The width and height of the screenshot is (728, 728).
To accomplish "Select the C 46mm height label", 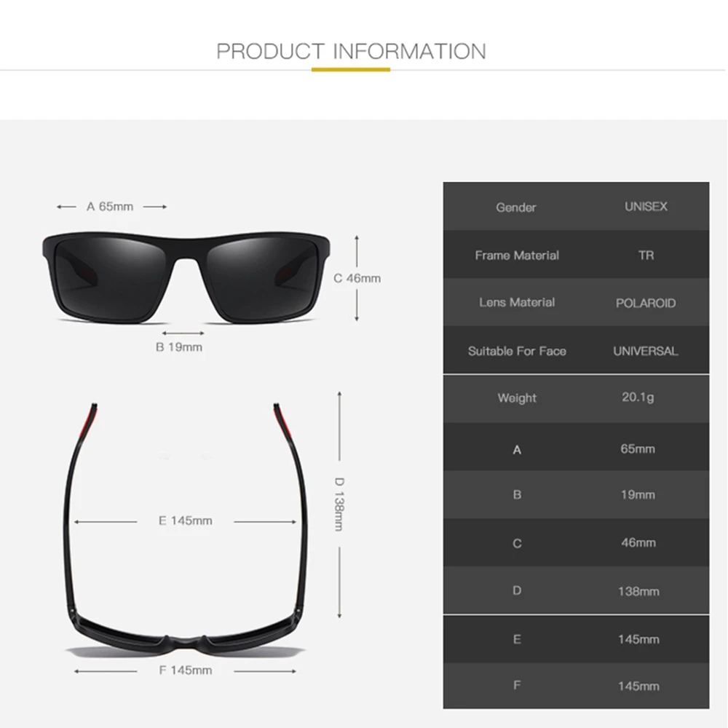I will pos(357,278).
